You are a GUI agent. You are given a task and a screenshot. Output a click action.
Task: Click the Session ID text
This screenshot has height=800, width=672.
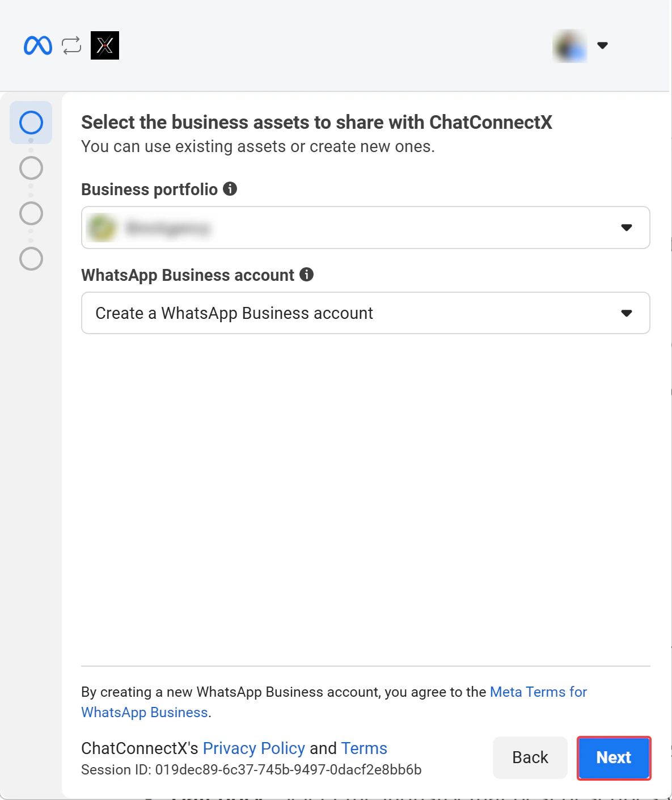[x=251, y=770]
